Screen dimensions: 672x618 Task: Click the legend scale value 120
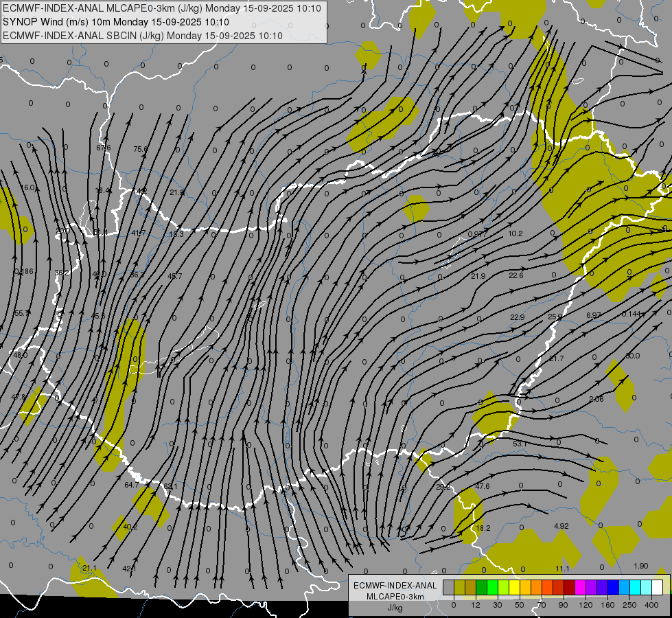coord(586,605)
